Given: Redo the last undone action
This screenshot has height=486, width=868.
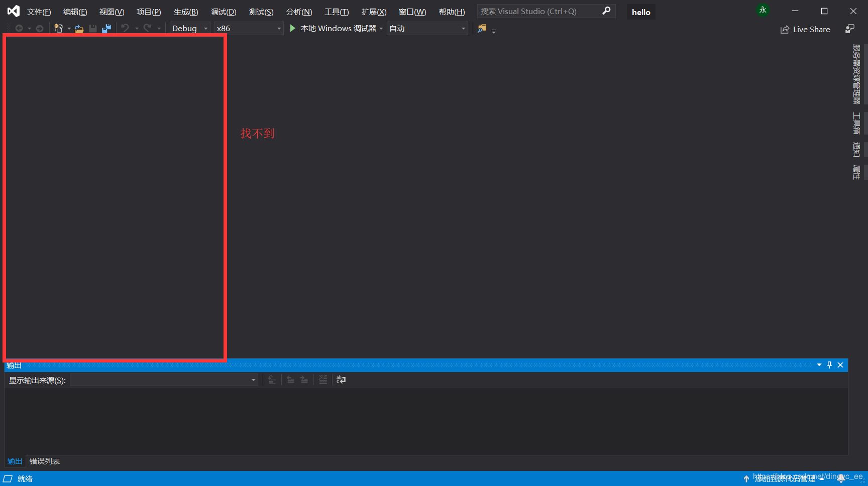Looking at the screenshot, I should pos(147,29).
